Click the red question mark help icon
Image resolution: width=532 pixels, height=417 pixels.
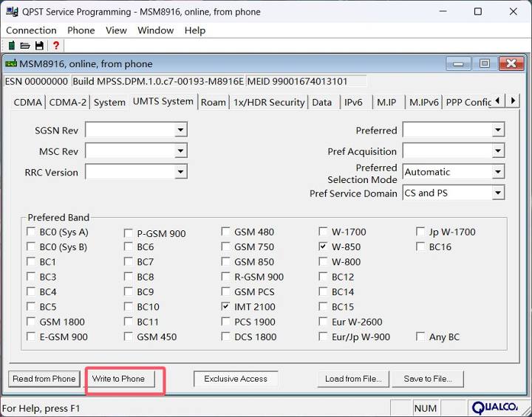[x=55, y=46]
